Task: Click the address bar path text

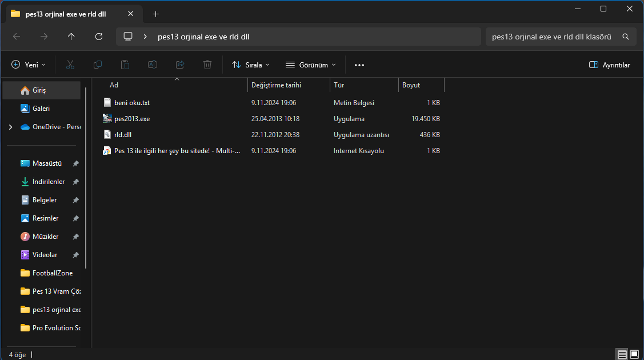Action: coord(203,37)
